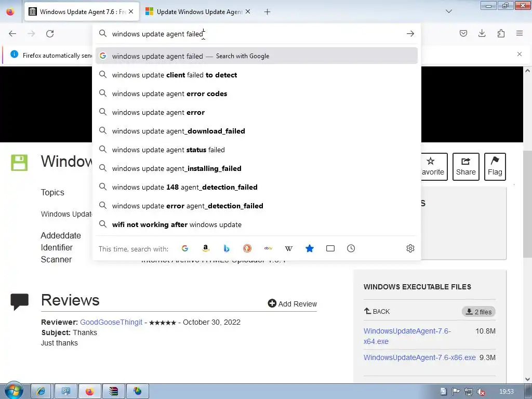Expand the list all tabs chevron
The height and width of the screenshot is (399, 532).
[448, 11]
